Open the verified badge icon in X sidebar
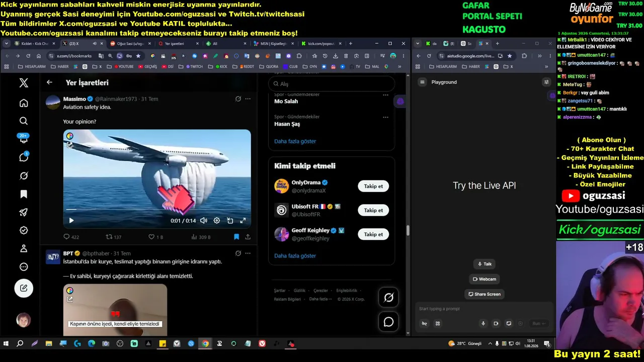The width and height of the screenshot is (644, 362). tap(24, 230)
